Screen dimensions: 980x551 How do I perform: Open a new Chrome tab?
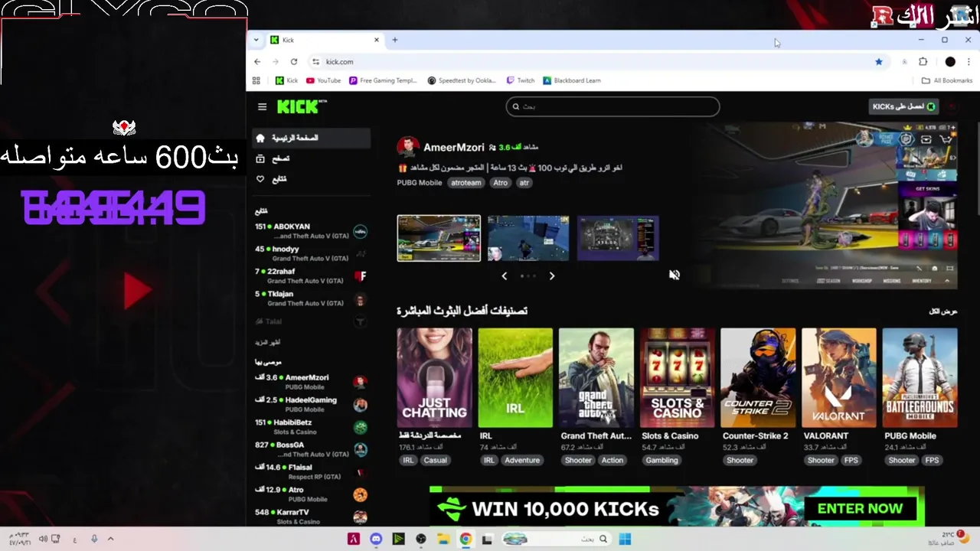(x=395, y=40)
